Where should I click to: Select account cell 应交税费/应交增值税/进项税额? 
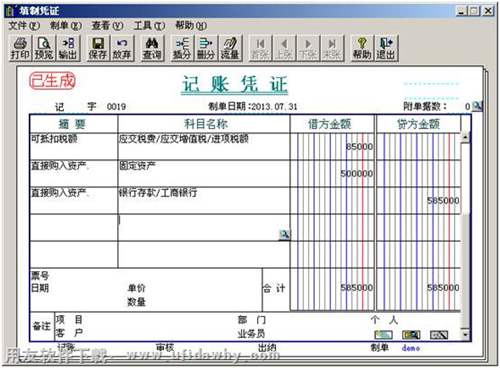click(203, 147)
